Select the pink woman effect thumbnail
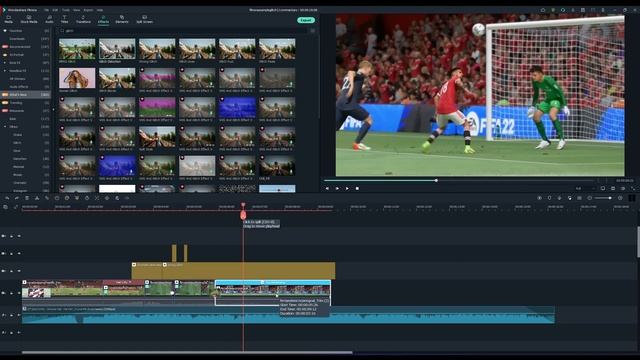The width and height of the screenshot is (640, 360). coord(77,78)
